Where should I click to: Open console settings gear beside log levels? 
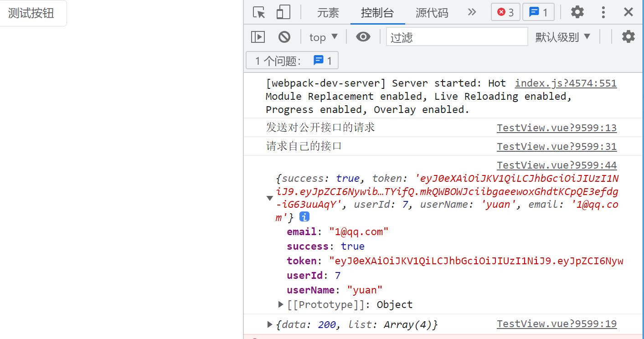pos(629,37)
